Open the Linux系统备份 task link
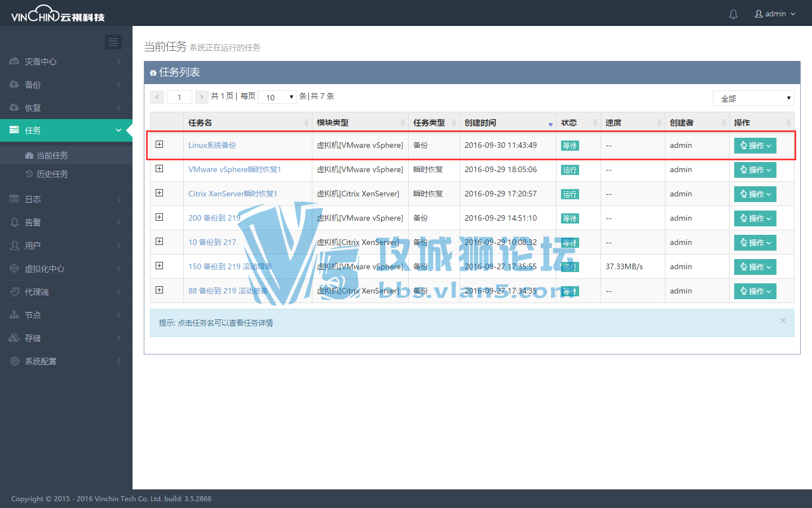The width and height of the screenshot is (812, 508). click(212, 145)
